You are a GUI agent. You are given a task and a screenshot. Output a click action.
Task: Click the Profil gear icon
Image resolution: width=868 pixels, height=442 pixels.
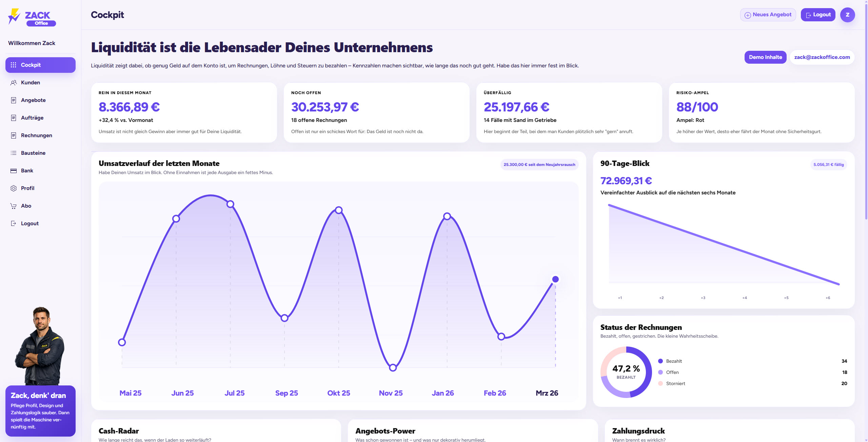(14, 188)
